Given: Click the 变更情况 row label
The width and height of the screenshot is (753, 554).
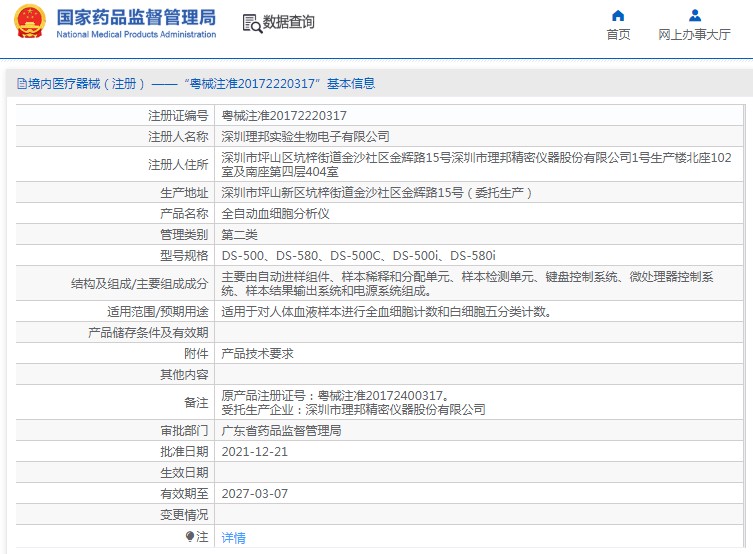Looking at the screenshot, I should click(184, 515).
